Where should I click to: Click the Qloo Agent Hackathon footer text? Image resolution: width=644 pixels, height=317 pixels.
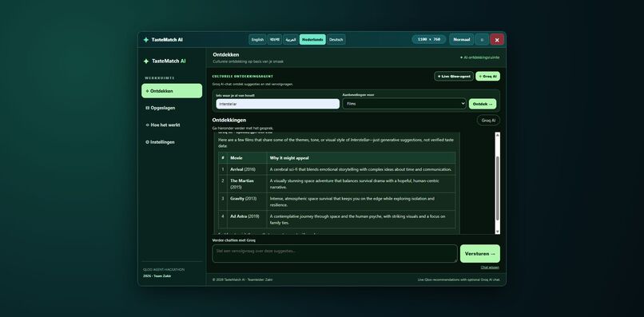164,270
